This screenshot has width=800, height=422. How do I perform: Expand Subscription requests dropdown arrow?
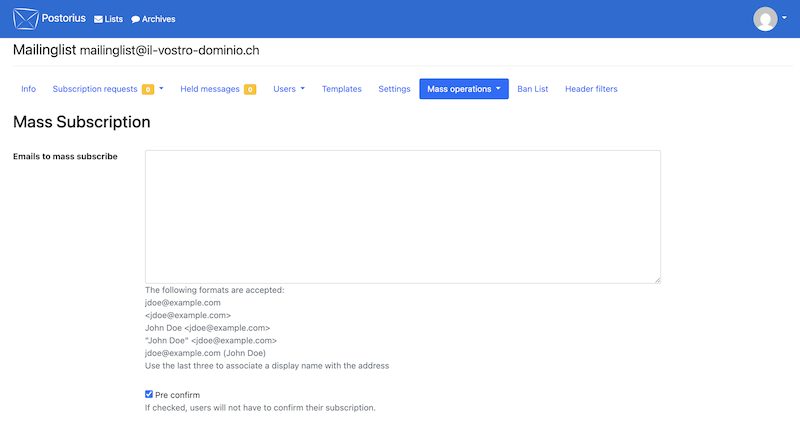click(x=161, y=88)
